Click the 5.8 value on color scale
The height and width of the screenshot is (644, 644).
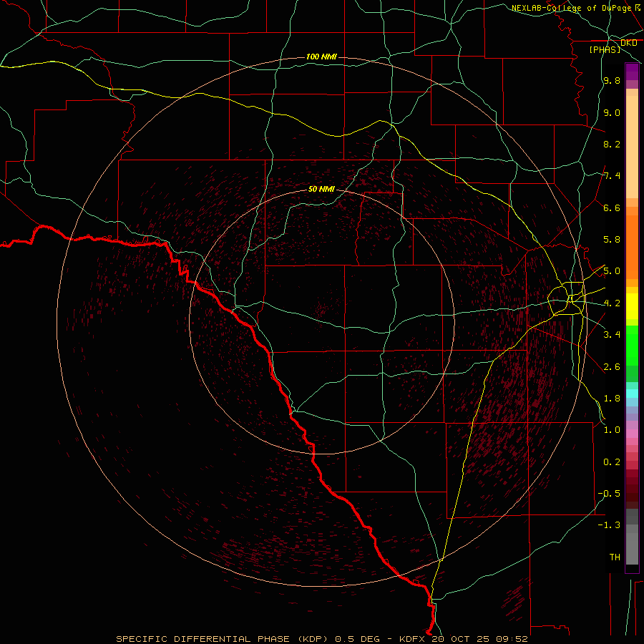(x=612, y=240)
